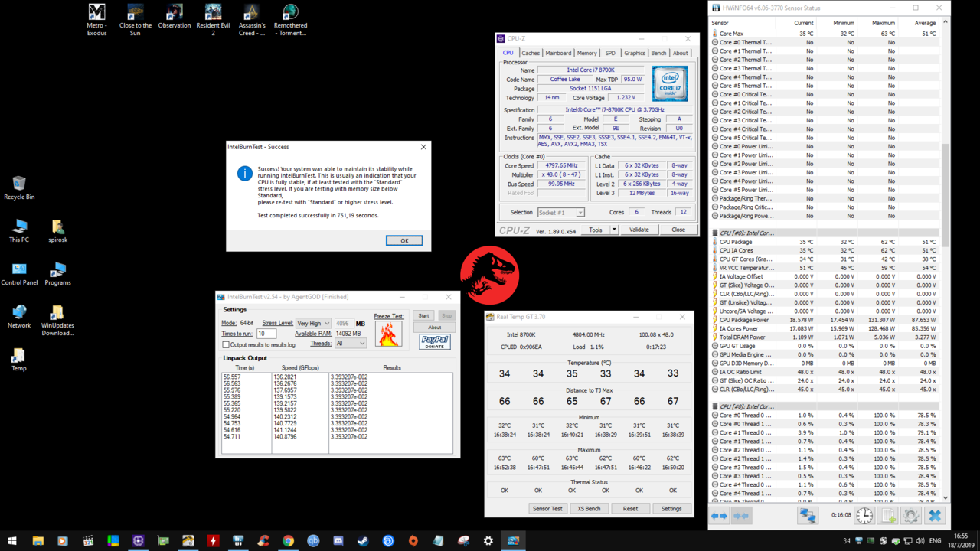Click Reset button in Real Temp

pos(630,508)
